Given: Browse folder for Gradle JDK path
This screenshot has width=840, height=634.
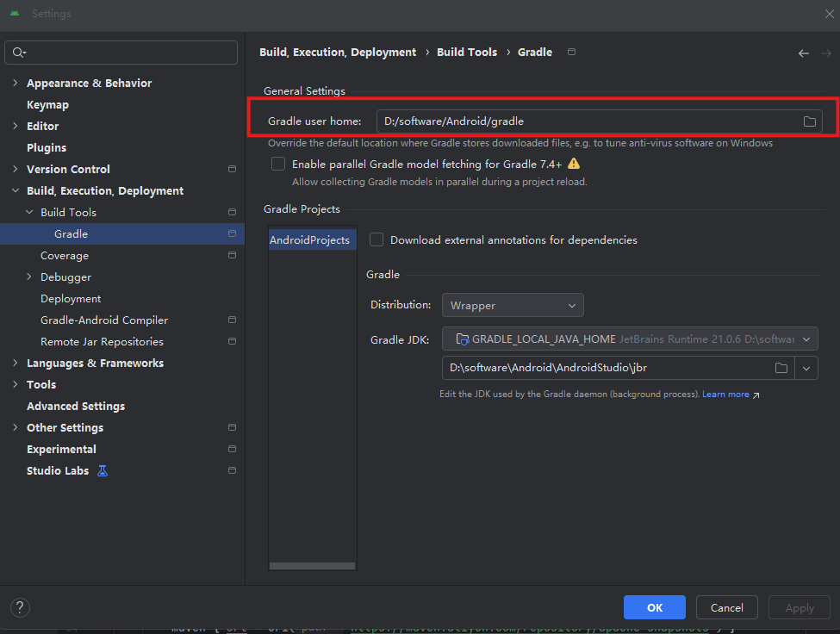Looking at the screenshot, I should pos(781,368).
